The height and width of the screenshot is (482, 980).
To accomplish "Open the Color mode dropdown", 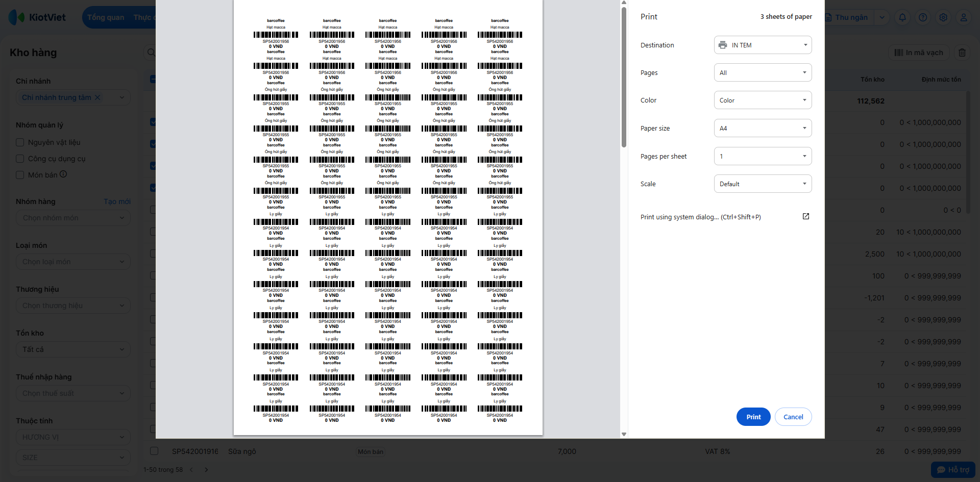I will [x=763, y=100].
